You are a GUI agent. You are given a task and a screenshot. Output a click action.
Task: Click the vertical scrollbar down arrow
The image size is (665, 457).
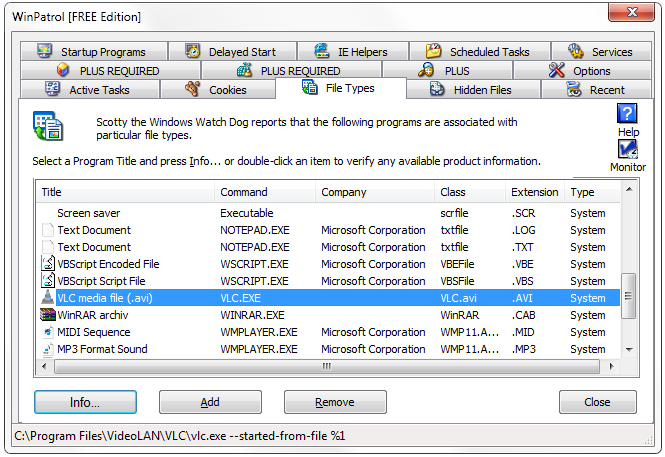click(x=629, y=350)
